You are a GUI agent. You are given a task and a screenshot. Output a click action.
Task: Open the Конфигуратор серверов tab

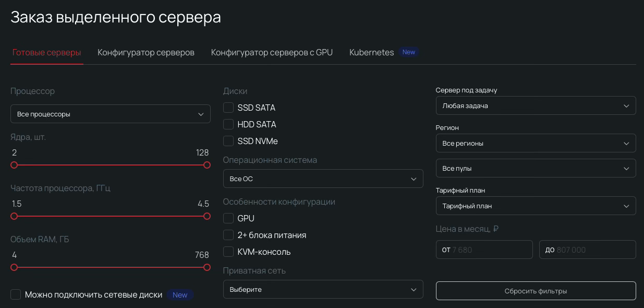146,53
